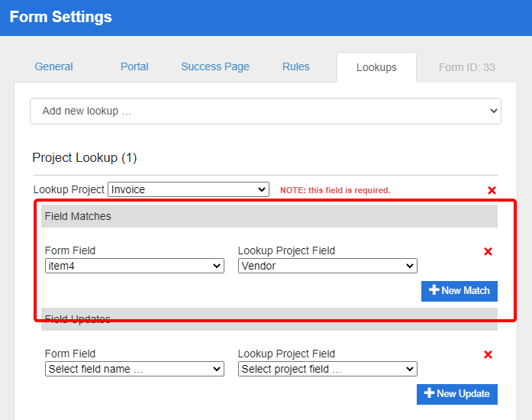Viewport: 532px width, 420px height.
Task: Go to the Success Page tab
Action: (215, 66)
